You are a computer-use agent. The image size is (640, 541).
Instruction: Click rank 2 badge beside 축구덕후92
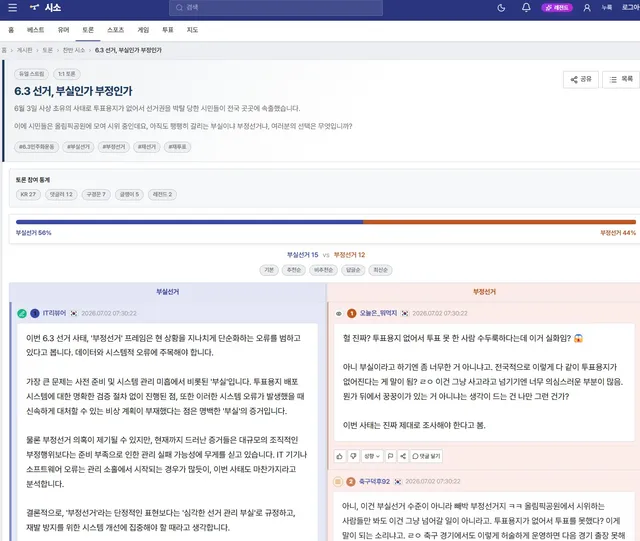351,482
